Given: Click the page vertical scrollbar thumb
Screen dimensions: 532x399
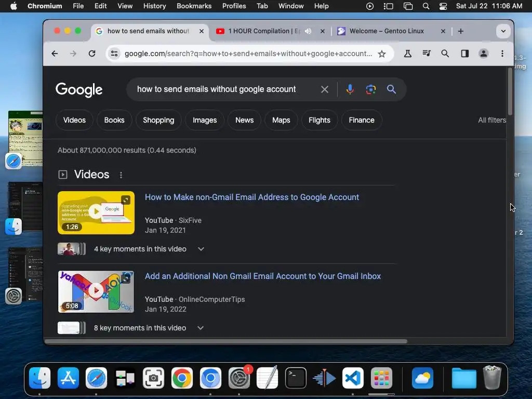Looking at the screenshot, I should [x=510, y=91].
